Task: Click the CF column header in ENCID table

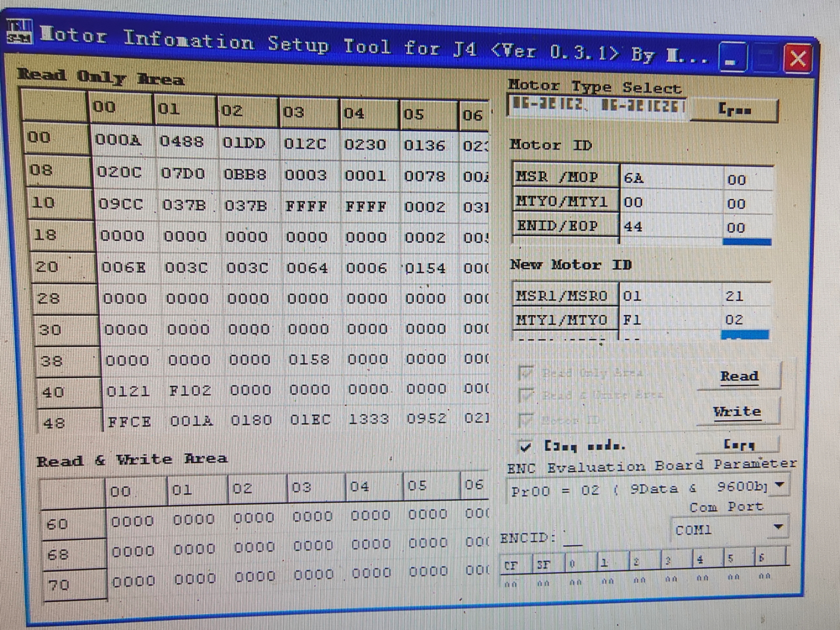Action: pos(516,564)
